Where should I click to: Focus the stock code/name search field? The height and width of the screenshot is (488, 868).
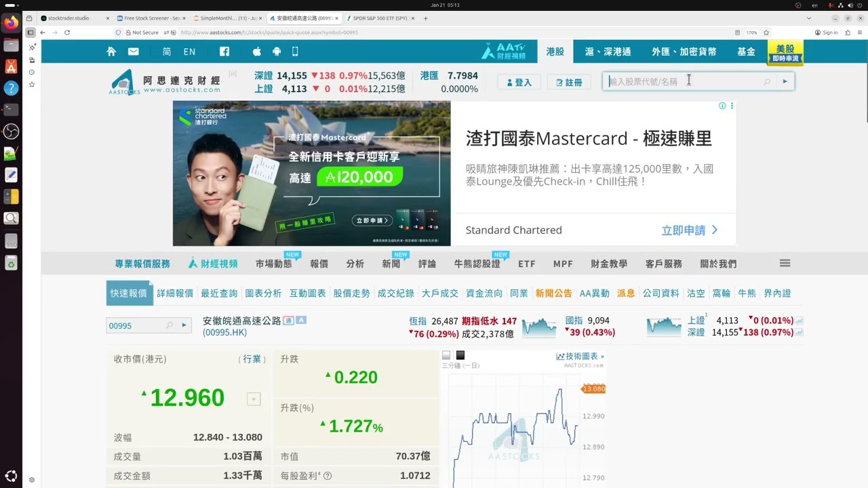pos(684,81)
